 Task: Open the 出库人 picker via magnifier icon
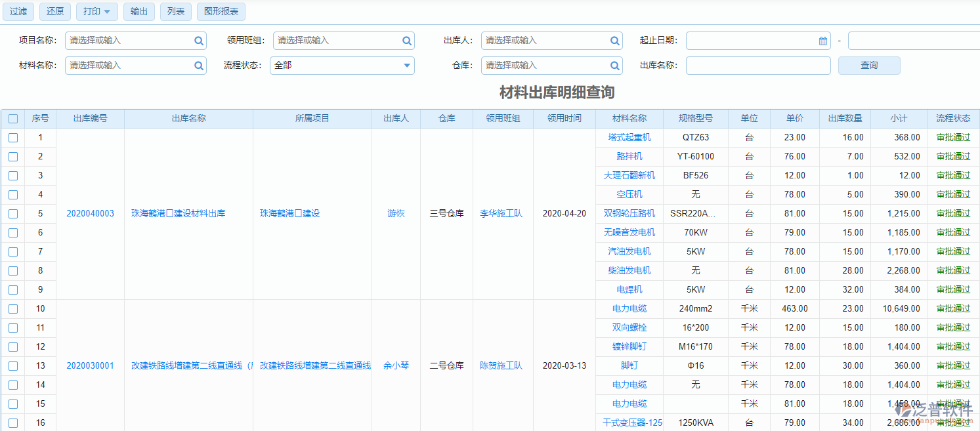point(614,40)
